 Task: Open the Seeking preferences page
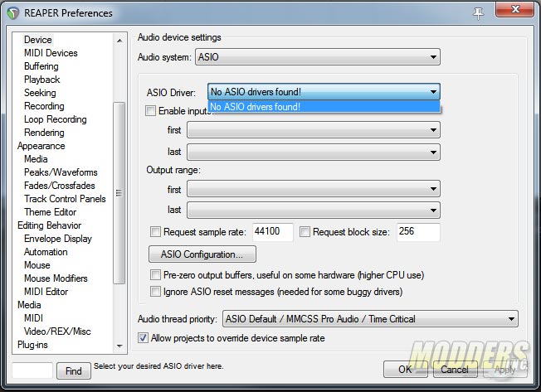(x=40, y=93)
